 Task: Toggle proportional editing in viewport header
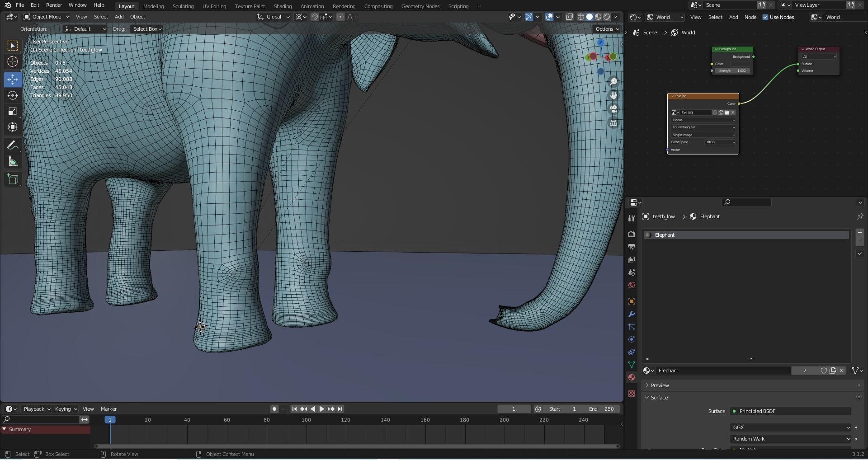(x=340, y=17)
